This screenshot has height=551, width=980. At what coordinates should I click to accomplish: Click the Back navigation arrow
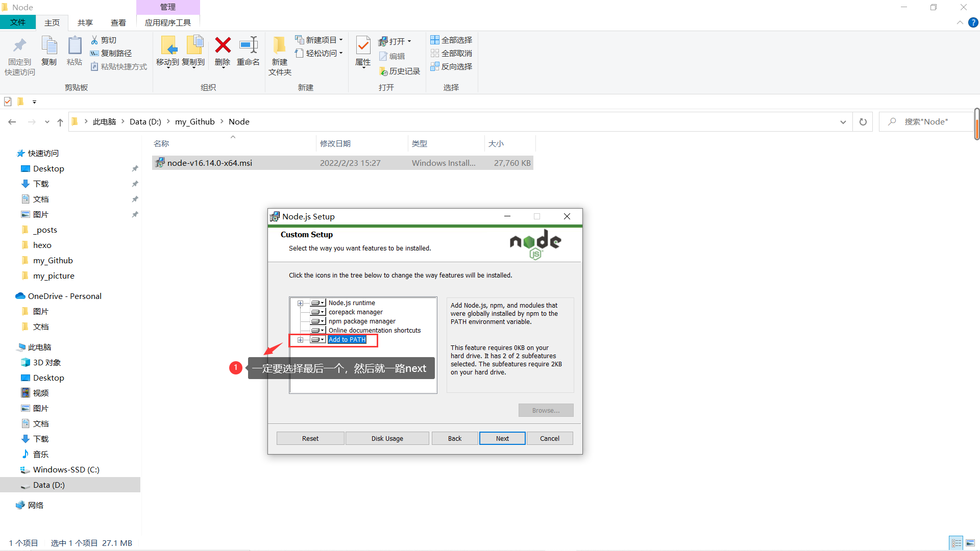pos(12,122)
